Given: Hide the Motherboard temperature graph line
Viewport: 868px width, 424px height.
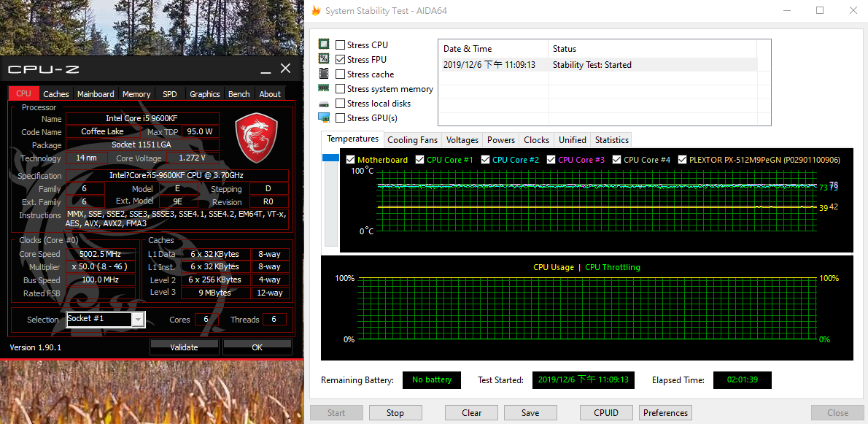Looking at the screenshot, I should click(350, 159).
